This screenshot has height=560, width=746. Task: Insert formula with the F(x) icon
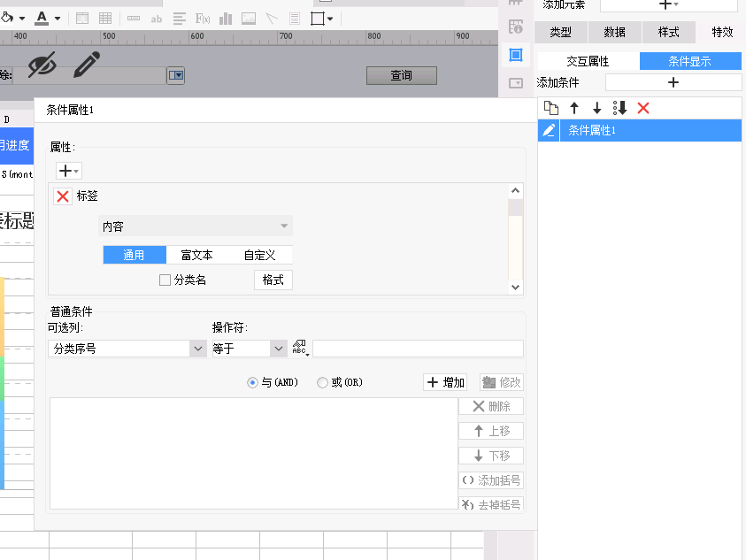202,19
